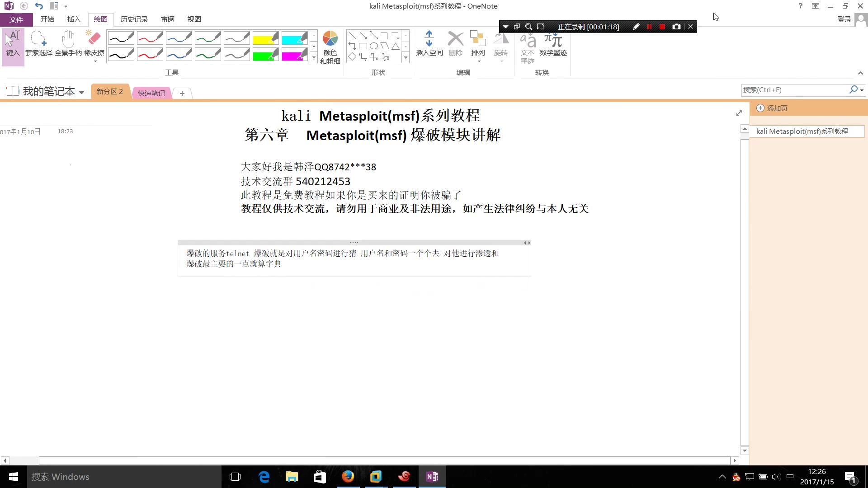Collapse the ribbon with the chevron arrow
The width and height of the screenshot is (868, 488).
coord(860,73)
